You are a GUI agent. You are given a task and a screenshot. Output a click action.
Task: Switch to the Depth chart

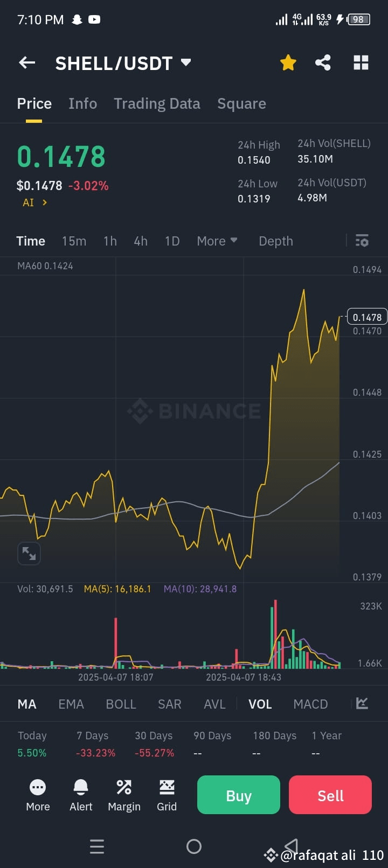point(276,241)
